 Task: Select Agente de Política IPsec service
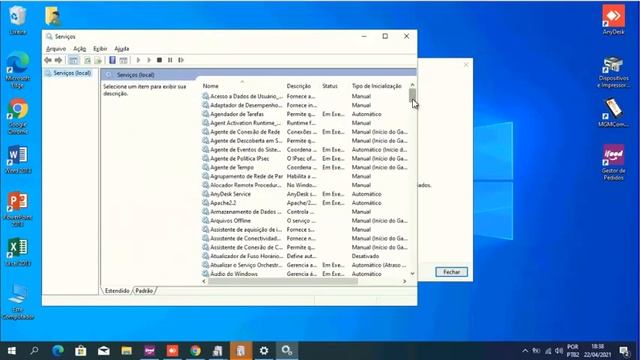[x=305, y=158]
